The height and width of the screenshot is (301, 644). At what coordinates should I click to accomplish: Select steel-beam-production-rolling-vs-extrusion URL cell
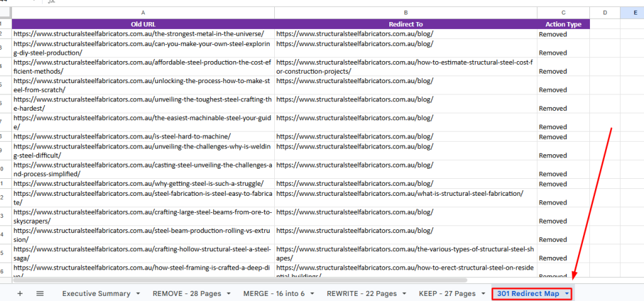pos(143,235)
